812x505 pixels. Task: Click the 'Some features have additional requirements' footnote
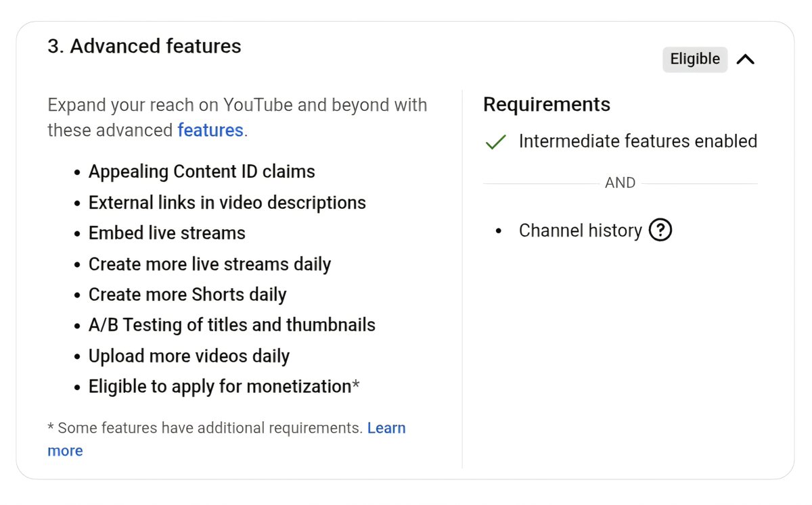205,428
